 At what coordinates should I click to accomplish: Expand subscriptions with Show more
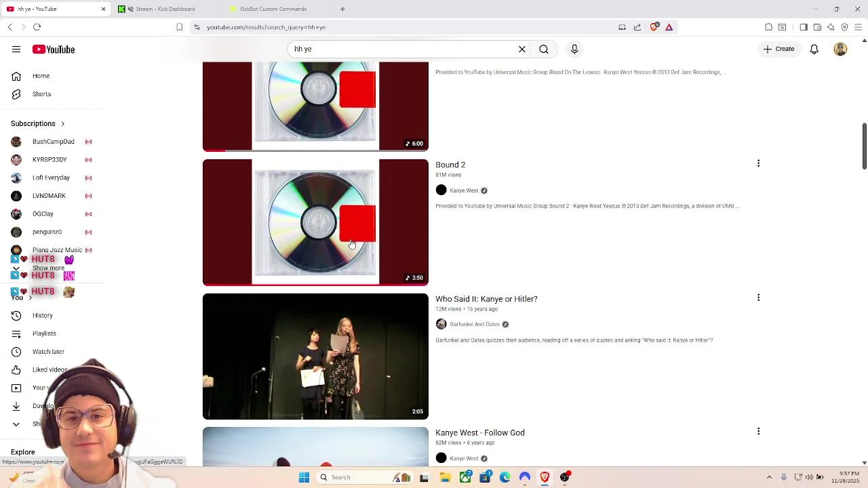[47, 268]
